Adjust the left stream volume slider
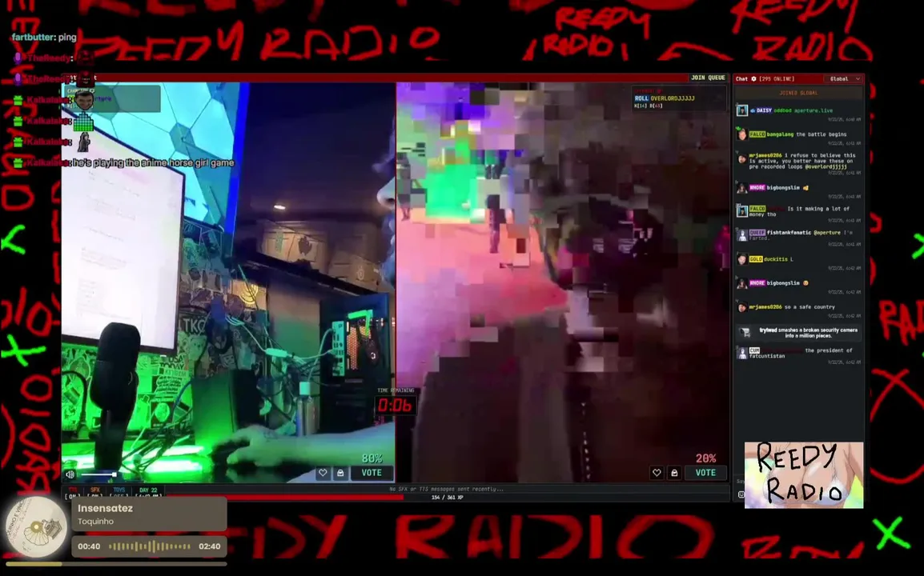 [x=98, y=474]
